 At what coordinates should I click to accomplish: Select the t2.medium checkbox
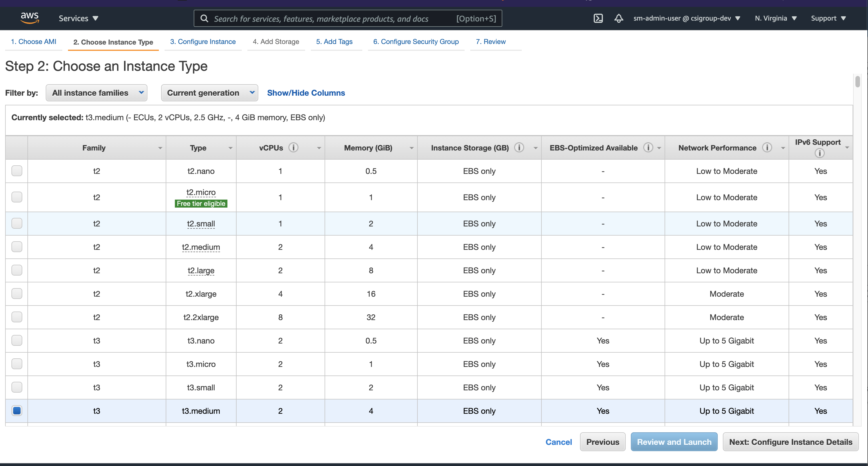(17, 247)
